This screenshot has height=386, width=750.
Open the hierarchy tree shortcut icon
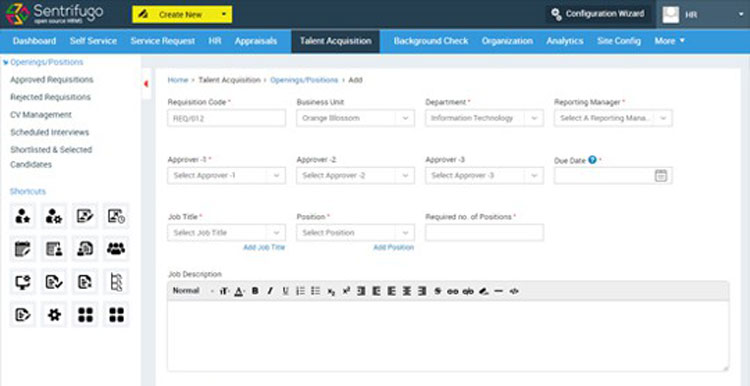(x=116, y=282)
